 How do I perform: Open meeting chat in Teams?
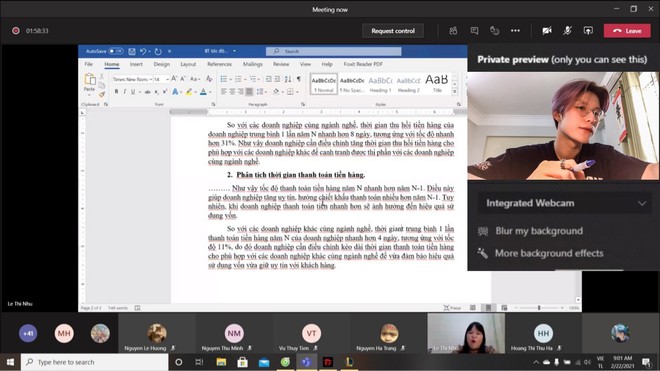tap(474, 31)
